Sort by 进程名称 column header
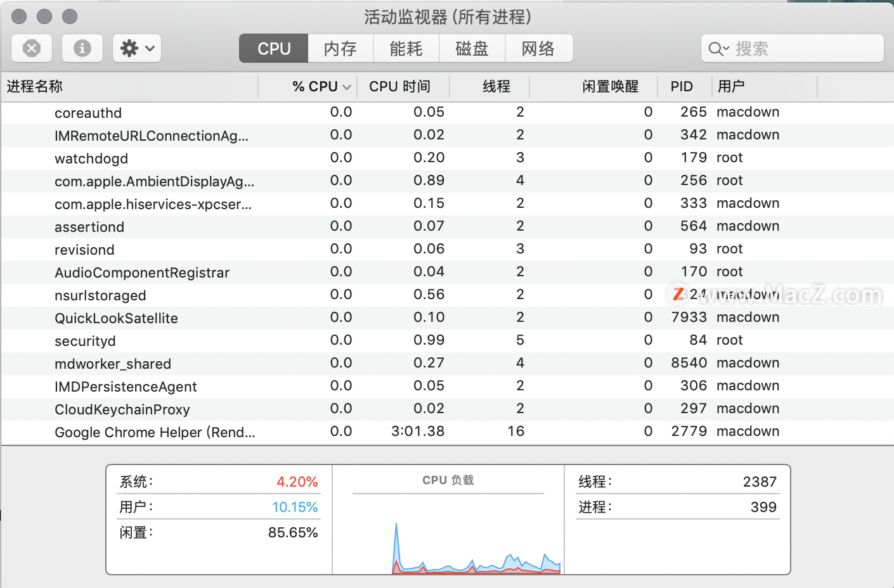894x588 pixels. pyautogui.click(x=129, y=87)
